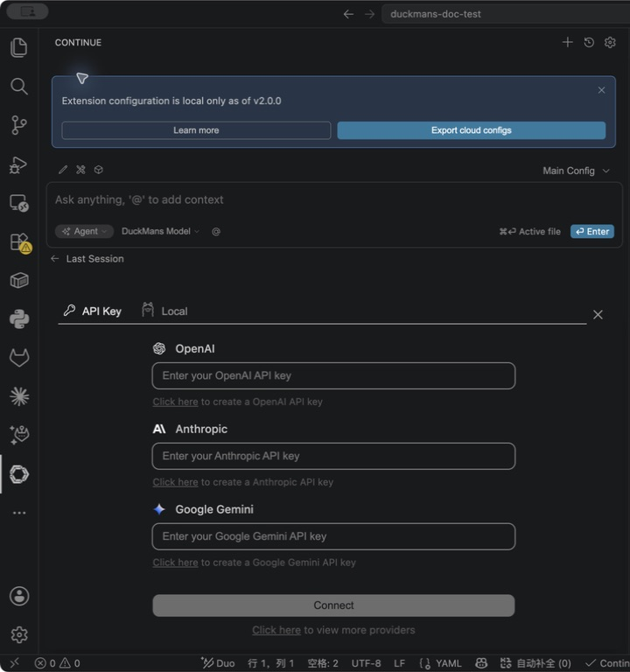Open the Search view in activity bar

(19, 86)
